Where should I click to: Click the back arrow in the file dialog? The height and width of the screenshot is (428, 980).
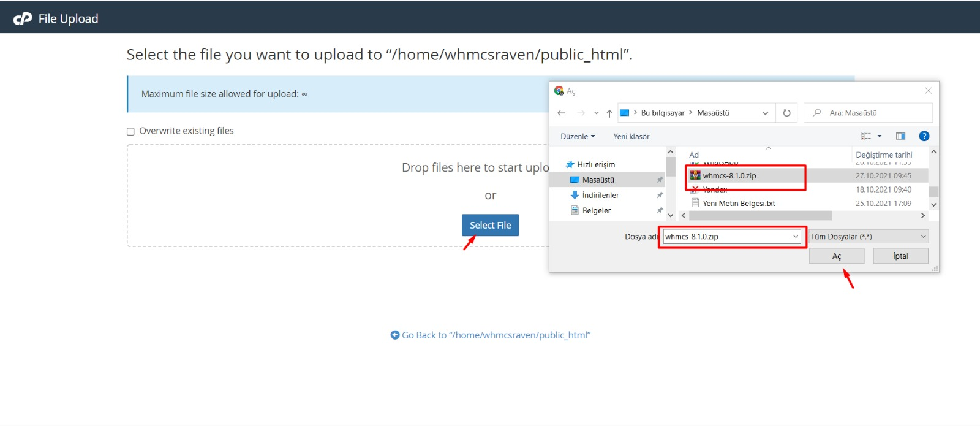pyautogui.click(x=562, y=113)
